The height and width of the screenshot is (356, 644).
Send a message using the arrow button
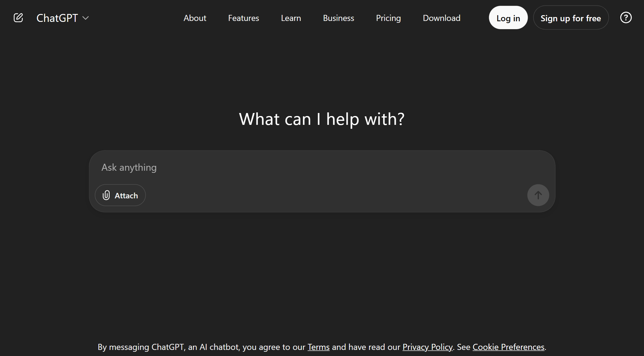[x=538, y=195]
